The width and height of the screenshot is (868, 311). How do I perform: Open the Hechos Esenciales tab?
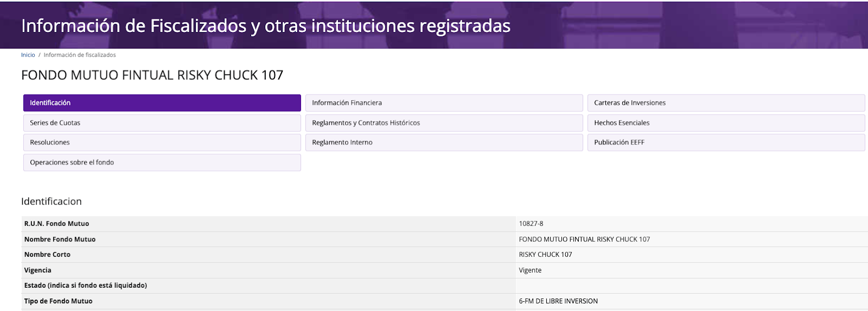(x=726, y=123)
